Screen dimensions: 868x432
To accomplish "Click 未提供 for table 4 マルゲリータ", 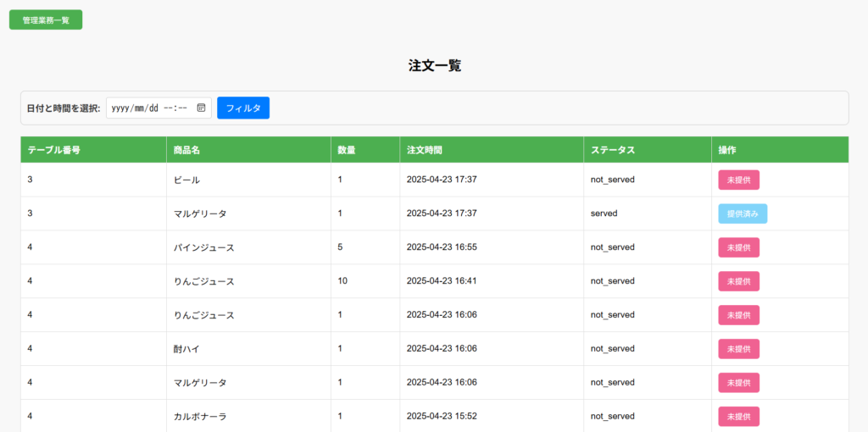I will click(x=738, y=383).
